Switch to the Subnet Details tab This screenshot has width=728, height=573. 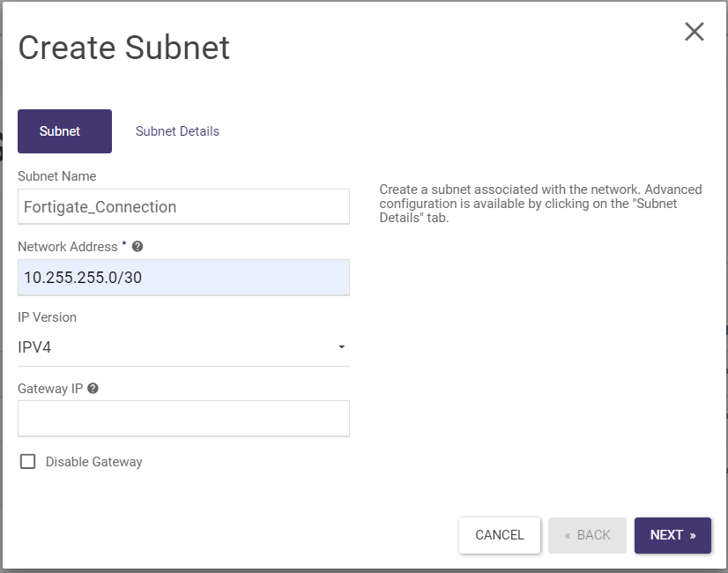point(177,131)
